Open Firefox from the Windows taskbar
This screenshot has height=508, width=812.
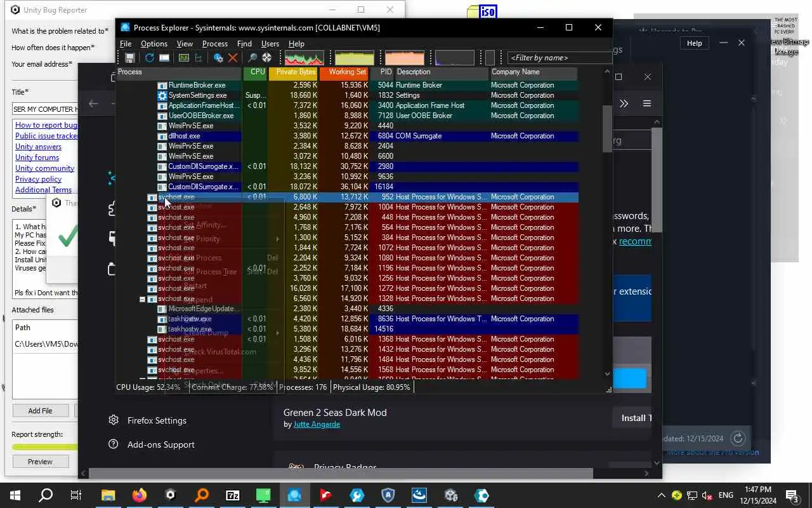(x=140, y=495)
